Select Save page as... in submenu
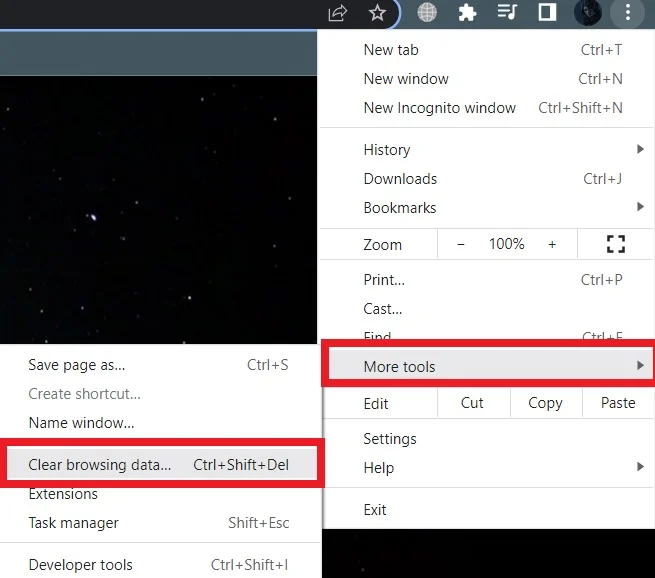 pyautogui.click(x=159, y=365)
